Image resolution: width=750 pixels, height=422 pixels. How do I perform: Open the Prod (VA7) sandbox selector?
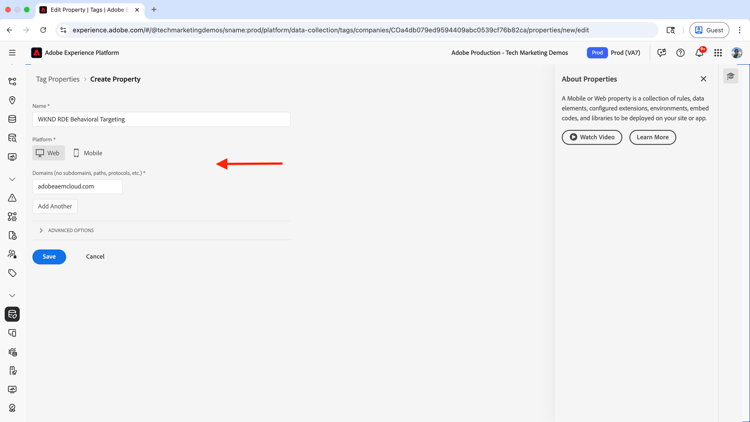coord(614,53)
